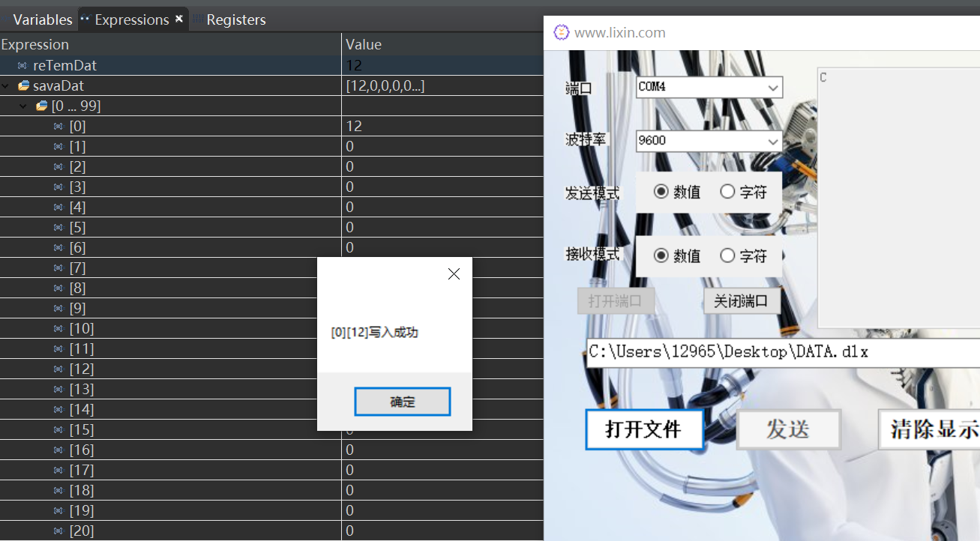The width and height of the screenshot is (980, 541).
Task: Collapse the savaDat expression tree
Action: click(5, 85)
